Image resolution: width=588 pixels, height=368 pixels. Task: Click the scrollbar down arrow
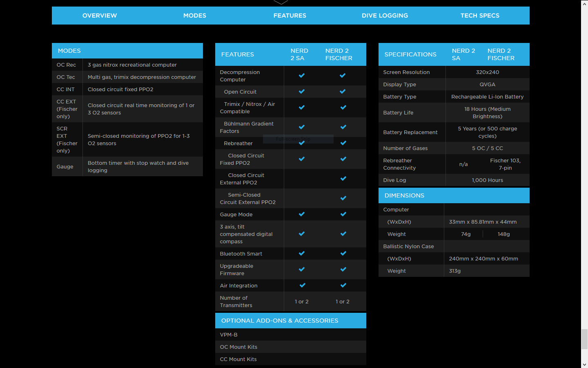(584, 364)
